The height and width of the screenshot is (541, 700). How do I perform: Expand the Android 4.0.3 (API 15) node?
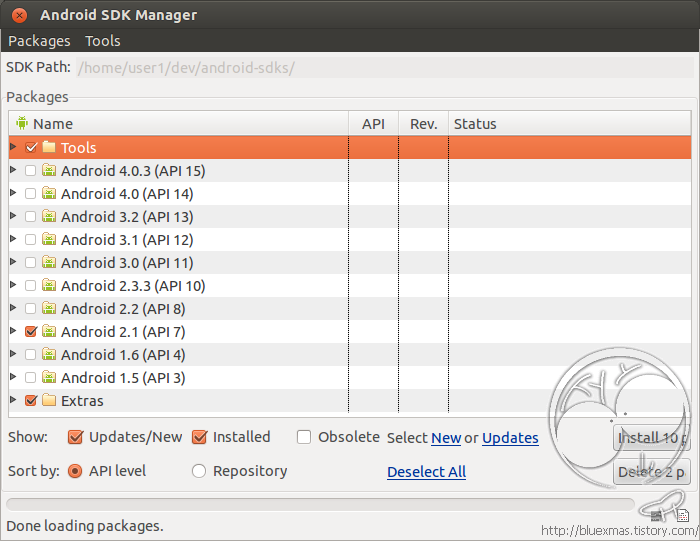pos(13,170)
